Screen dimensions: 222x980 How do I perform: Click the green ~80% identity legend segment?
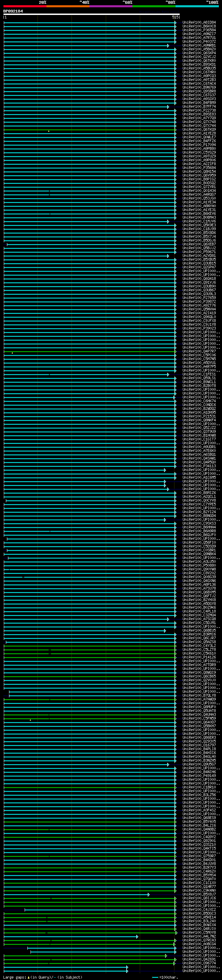(x=154, y=6)
